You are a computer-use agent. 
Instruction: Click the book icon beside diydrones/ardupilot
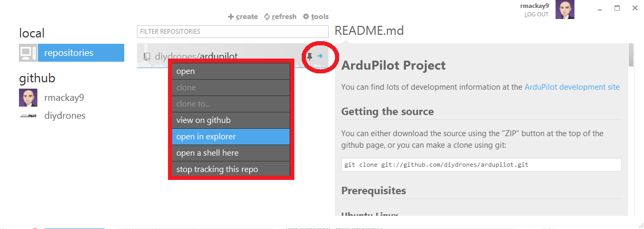[147, 56]
